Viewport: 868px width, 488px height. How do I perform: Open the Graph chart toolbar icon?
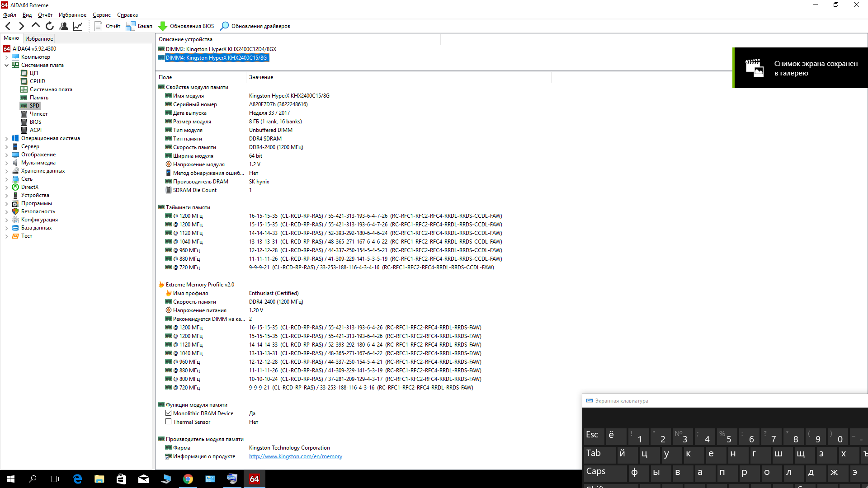78,26
